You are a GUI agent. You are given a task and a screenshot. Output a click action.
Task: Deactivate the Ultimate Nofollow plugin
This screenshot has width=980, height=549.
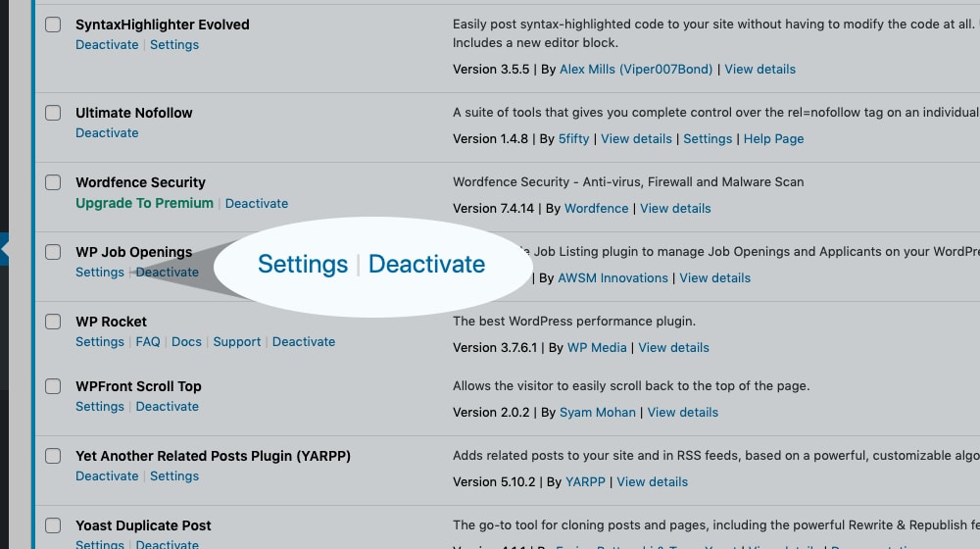[107, 132]
